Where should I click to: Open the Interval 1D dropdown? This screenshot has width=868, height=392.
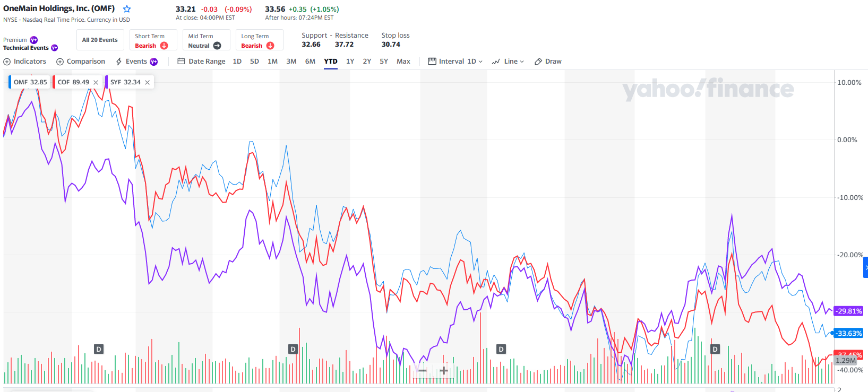click(456, 62)
